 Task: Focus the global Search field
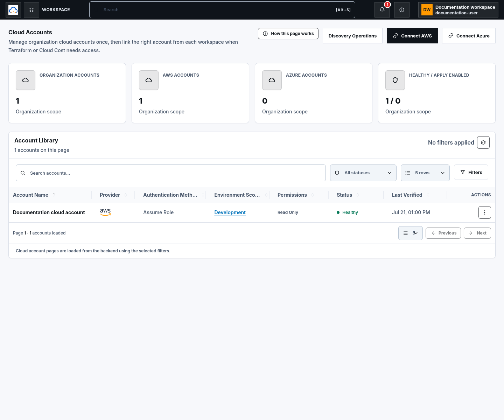[222, 10]
